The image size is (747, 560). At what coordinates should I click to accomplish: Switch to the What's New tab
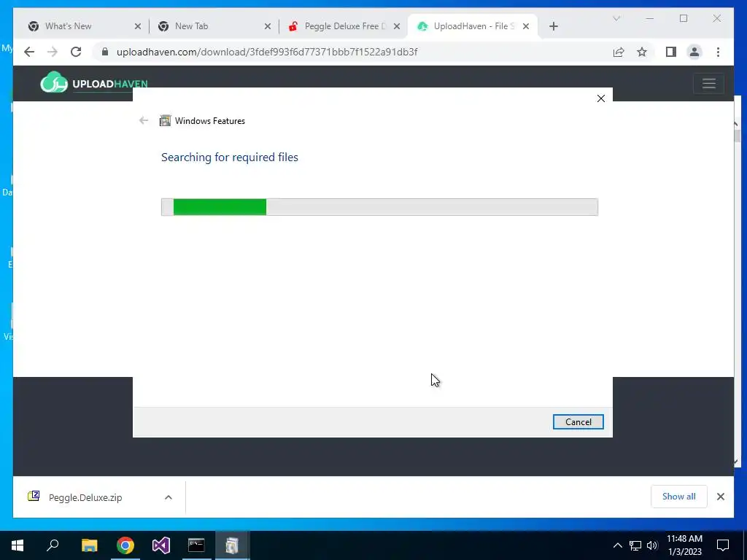pyautogui.click(x=85, y=26)
